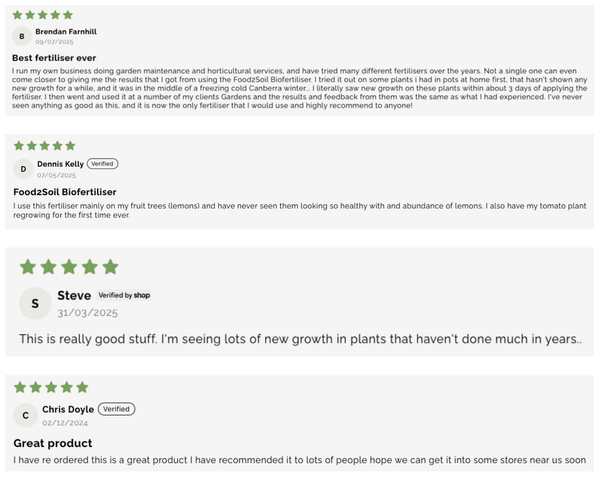
Task: Click Verified badge next to Dennis Kelly
Action: click(102, 164)
